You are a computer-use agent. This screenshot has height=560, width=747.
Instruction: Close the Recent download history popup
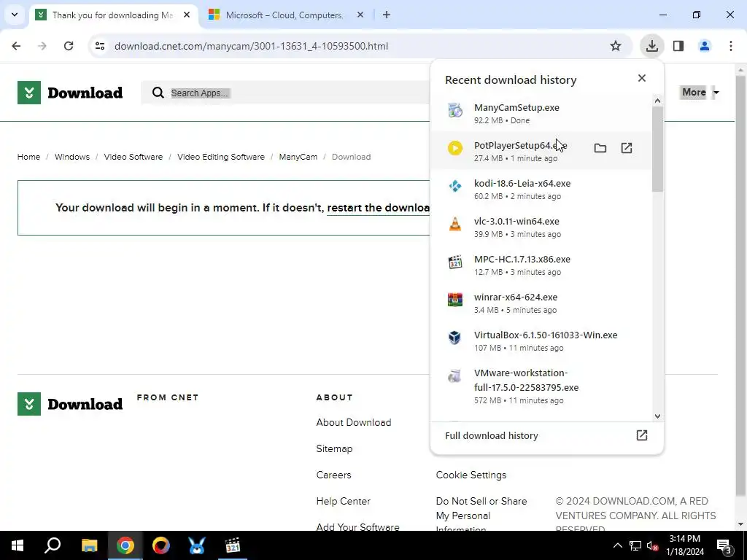[x=642, y=78]
